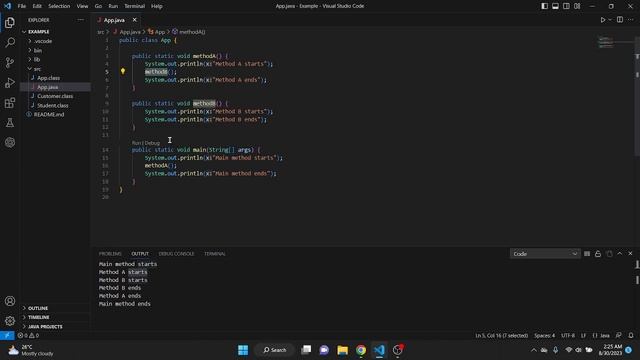Open remote window indicator in status bar
The image size is (640, 360).
coord(7,335)
